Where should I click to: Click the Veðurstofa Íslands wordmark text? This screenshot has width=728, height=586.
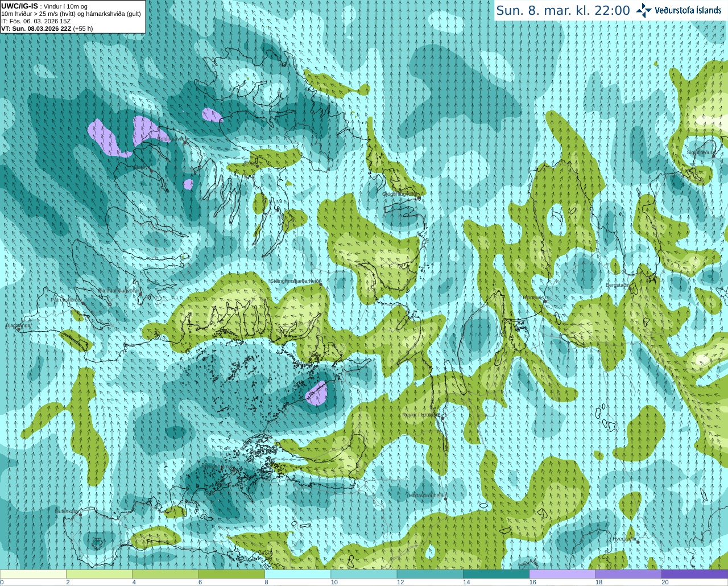[x=688, y=10]
